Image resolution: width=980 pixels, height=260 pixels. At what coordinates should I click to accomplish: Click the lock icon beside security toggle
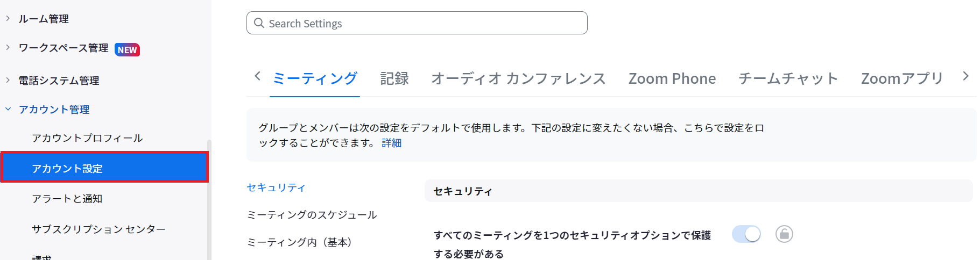(x=784, y=234)
